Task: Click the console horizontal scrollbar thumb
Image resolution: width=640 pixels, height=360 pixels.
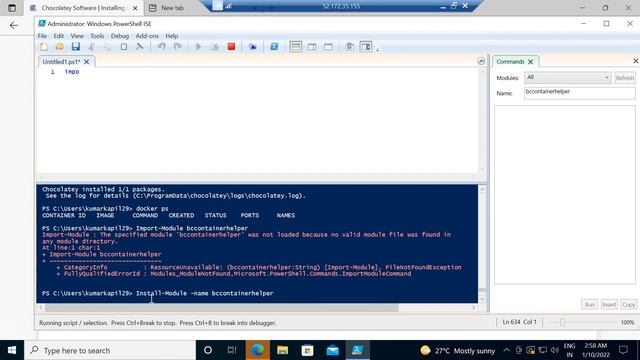Action: tap(221, 307)
